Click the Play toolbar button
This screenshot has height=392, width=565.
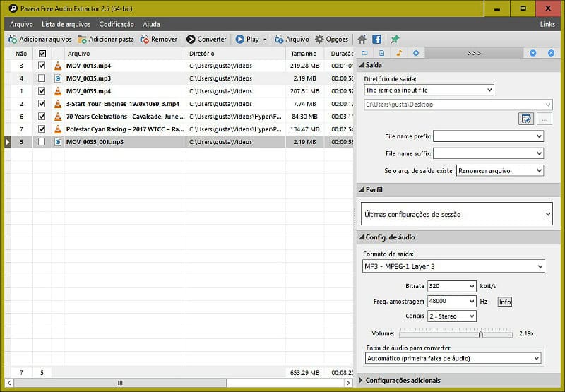[x=247, y=40]
